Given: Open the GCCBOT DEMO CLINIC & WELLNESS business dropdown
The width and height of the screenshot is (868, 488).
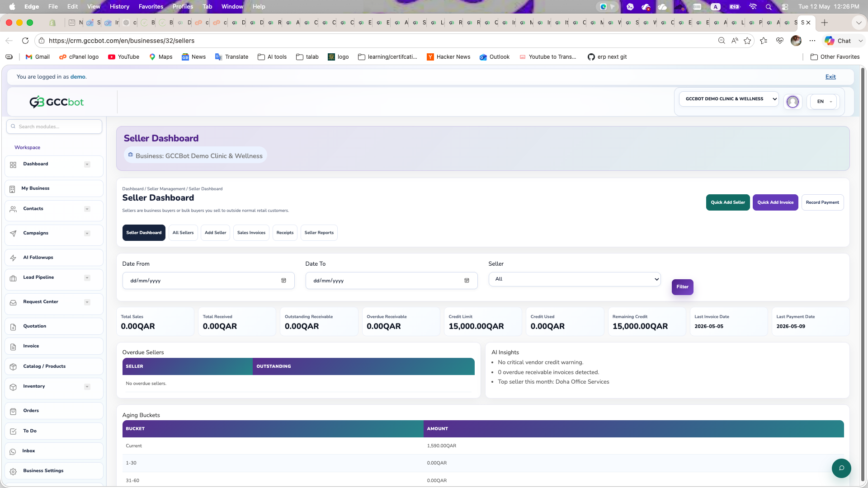Looking at the screenshot, I should [x=729, y=99].
